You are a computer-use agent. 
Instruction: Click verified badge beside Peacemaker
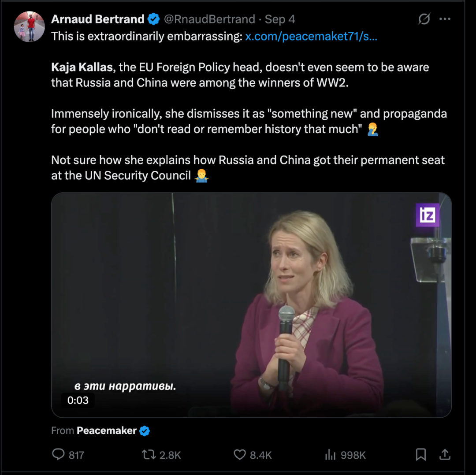145,430
